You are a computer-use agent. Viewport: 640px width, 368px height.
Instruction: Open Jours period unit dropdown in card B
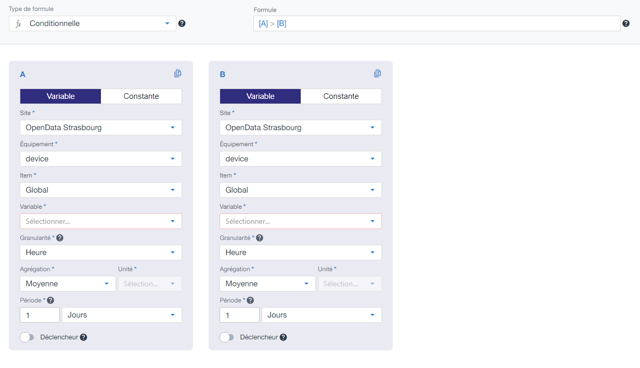click(x=322, y=315)
